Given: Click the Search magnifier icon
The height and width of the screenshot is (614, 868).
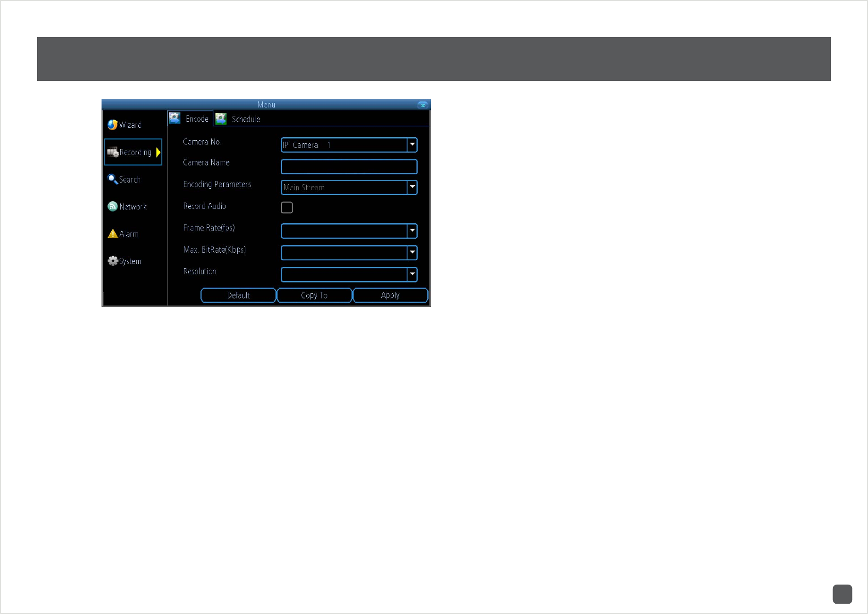Looking at the screenshot, I should point(112,179).
